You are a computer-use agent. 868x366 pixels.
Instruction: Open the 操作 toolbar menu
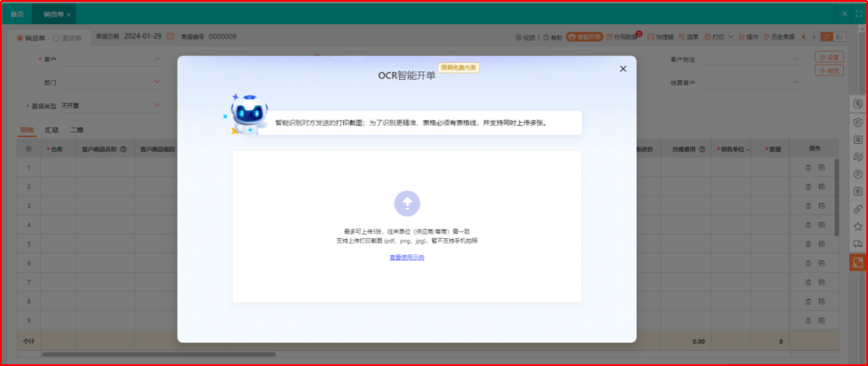(x=748, y=37)
